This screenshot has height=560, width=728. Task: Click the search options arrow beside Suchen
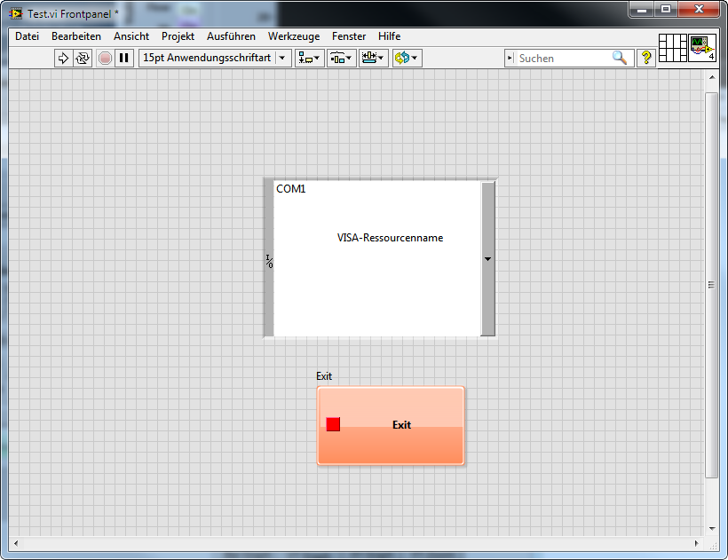click(x=510, y=58)
